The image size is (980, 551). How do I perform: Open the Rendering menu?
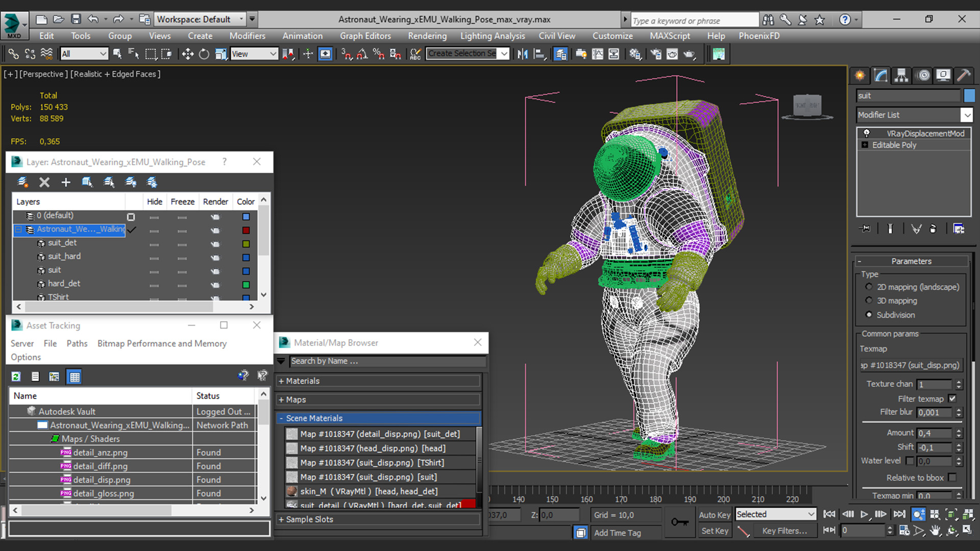[x=427, y=36]
